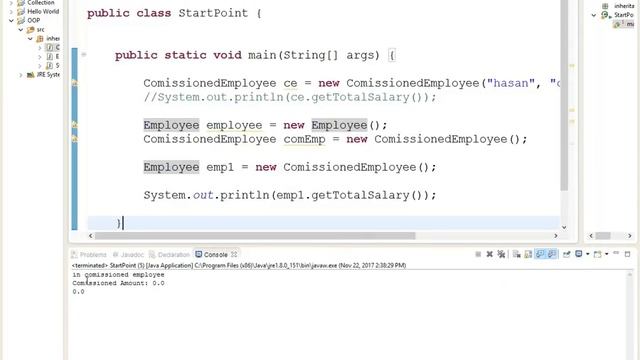Collapse the inheritance package node
The width and height of the screenshot is (640, 360).
pyautogui.click(x=30, y=39)
